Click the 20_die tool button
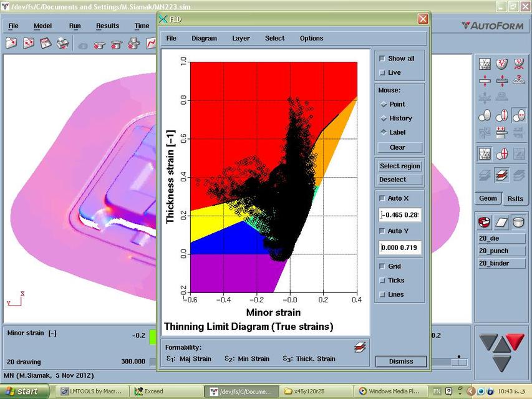This screenshot has height=399, width=532. click(501, 239)
